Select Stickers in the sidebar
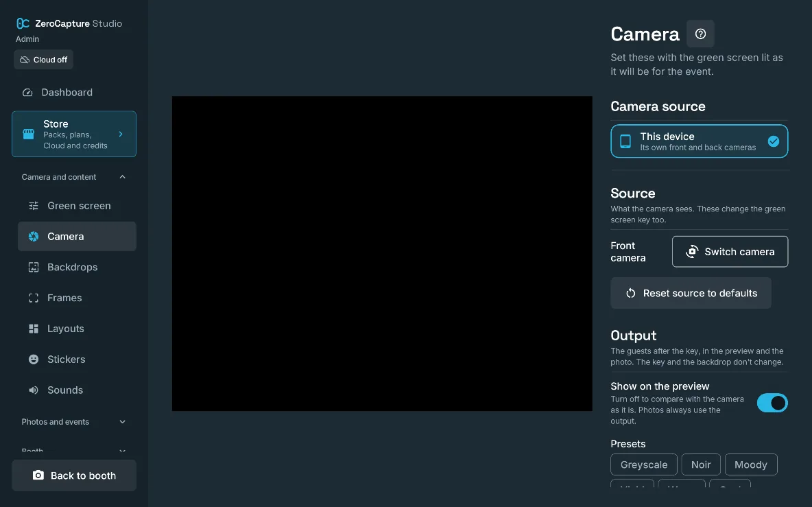Viewport: 812px width, 507px height. pyautogui.click(x=77, y=359)
